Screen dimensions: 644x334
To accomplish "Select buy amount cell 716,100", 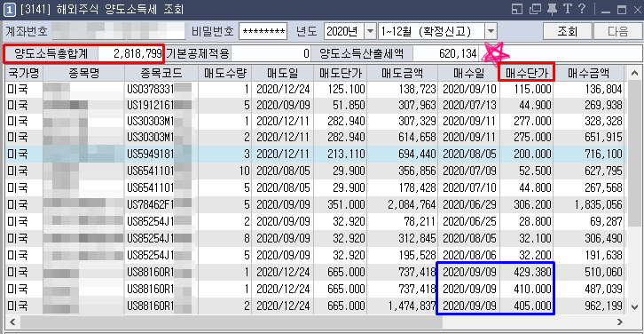I will [x=589, y=155].
